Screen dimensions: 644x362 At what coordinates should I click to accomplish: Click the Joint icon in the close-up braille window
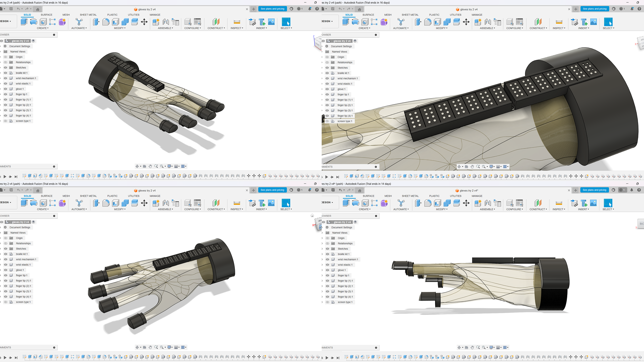pos(488,22)
